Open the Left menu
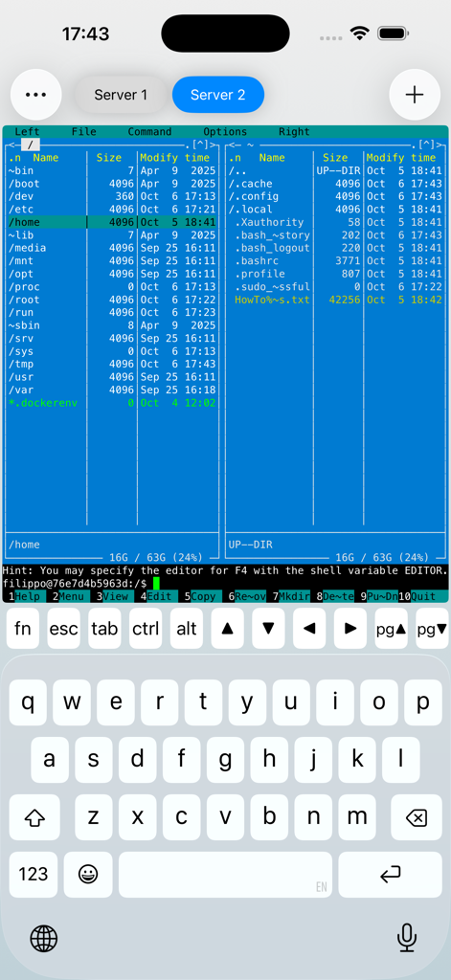This screenshot has height=980, width=451. 27,132
